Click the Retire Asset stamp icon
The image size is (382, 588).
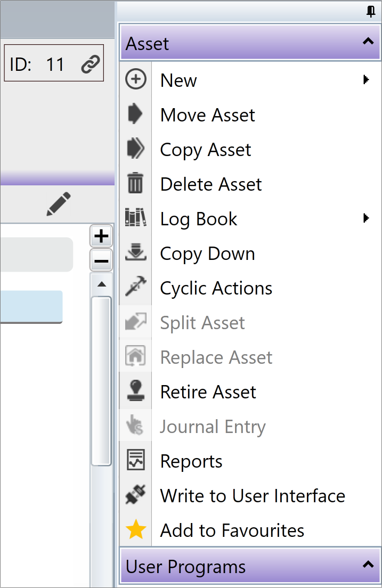pyautogui.click(x=135, y=390)
